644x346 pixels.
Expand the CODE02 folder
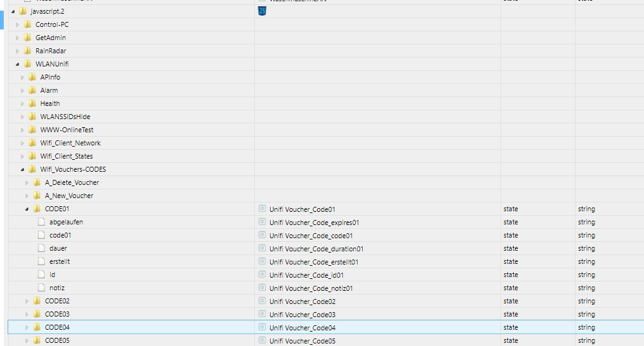pos(27,301)
